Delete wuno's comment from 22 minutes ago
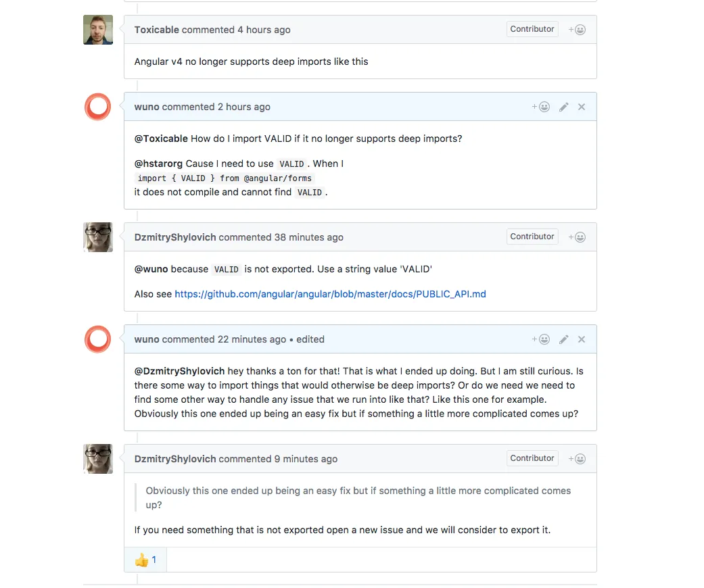The height and width of the screenshot is (588, 704). (582, 339)
